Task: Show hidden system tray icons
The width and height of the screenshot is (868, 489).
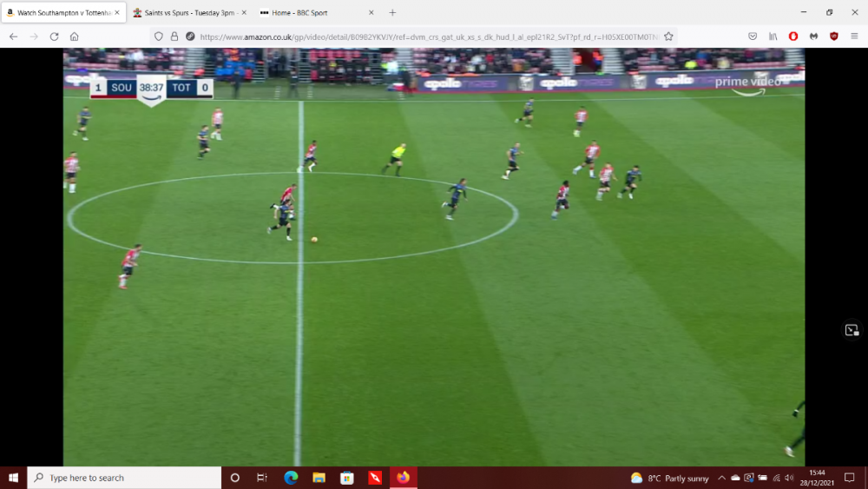Action: pyautogui.click(x=721, y=478)
